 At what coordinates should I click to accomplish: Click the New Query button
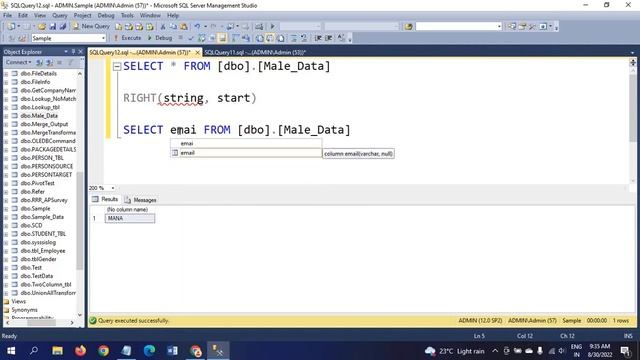91,26
